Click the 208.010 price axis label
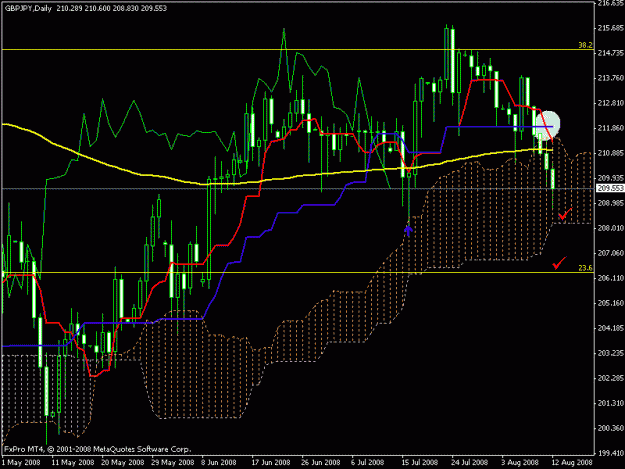This screenshot has width=625, height=469. 611,228
